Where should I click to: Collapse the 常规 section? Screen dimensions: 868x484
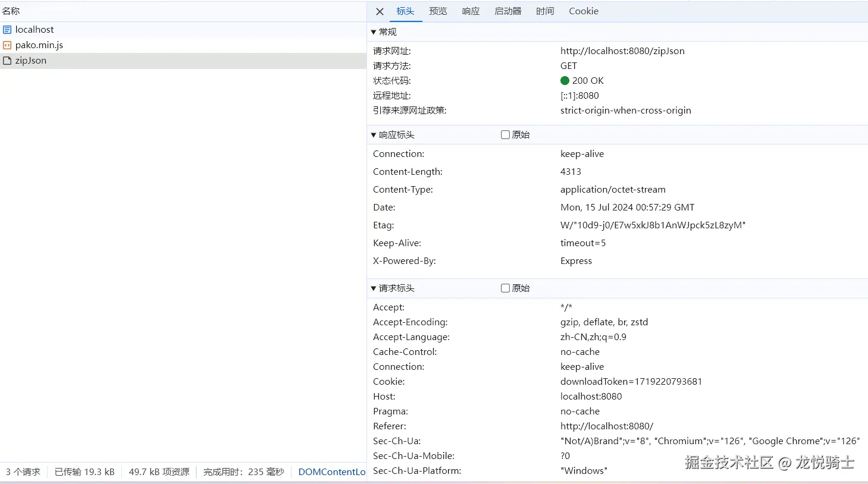[x=374, y=32]
